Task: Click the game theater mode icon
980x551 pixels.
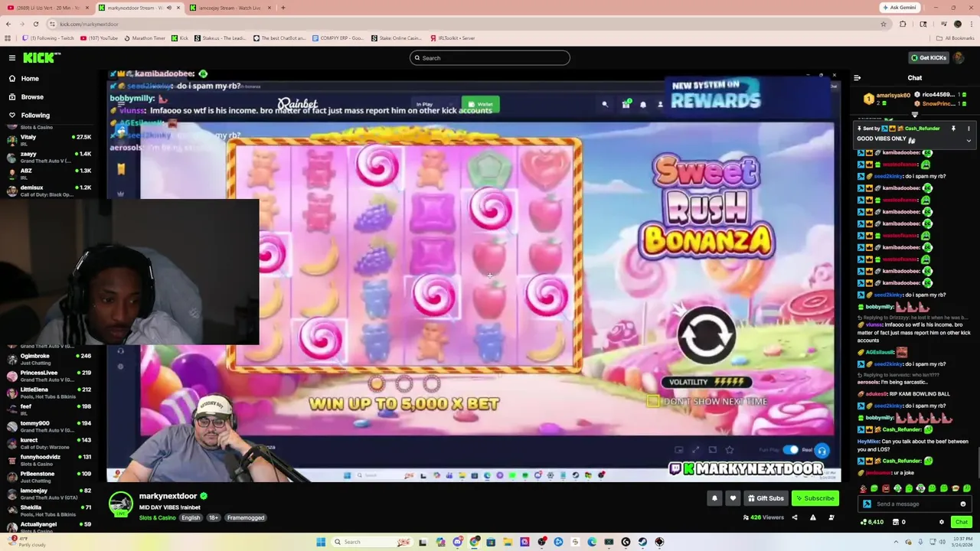Action: tap(712, 450)
